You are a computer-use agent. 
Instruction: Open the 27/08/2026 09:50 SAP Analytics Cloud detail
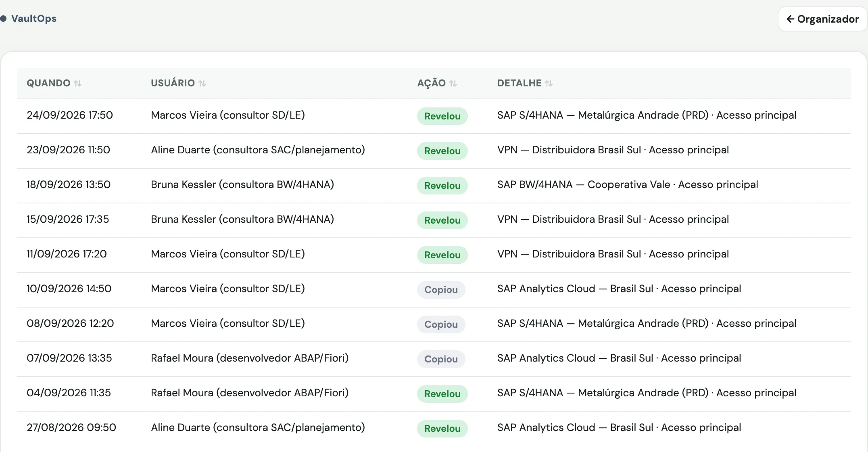click(619, 427)
